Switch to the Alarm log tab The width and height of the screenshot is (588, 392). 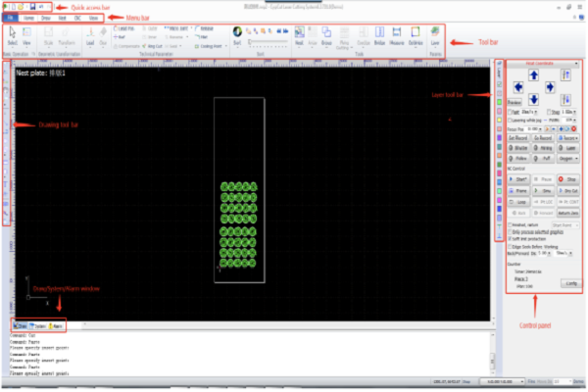pyautogui.click(x=55, y=326)
